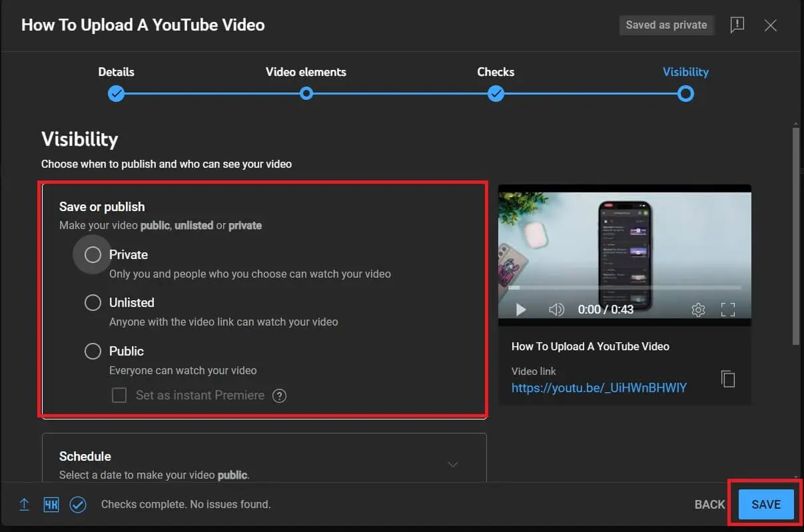Click the Saved as private badge
804x532 pixels.
[666, 25]
